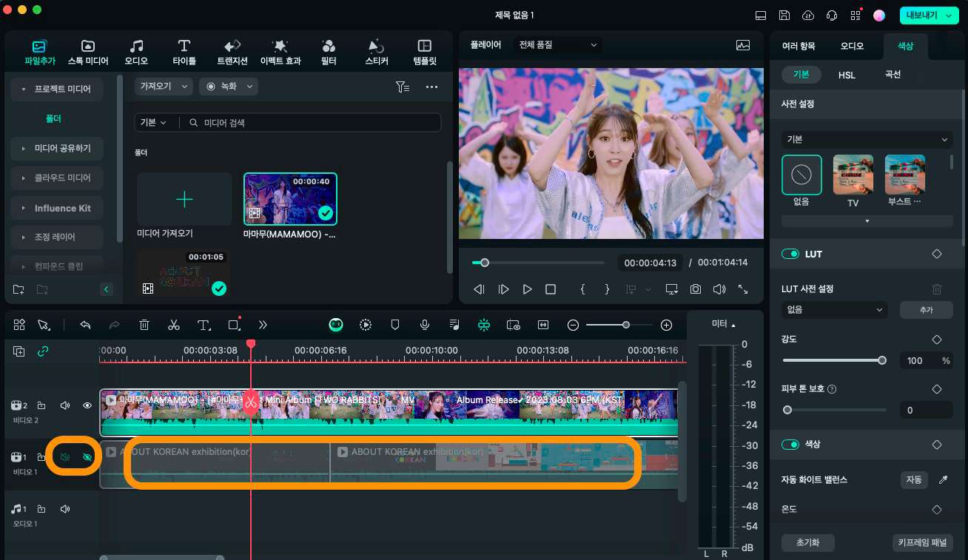The height and width of the screenshot is (560, 968).
Task: Click the 추가 LUT add button
Action: tap(927, 310)
